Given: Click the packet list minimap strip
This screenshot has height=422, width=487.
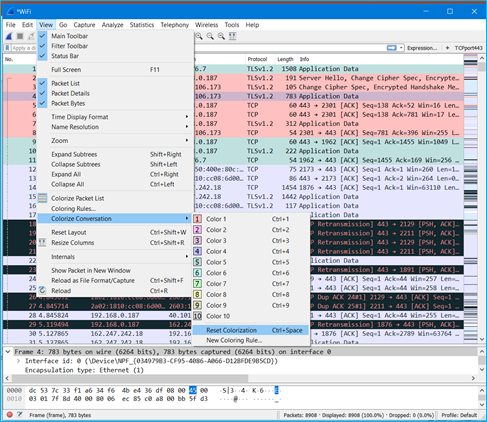Looking at the screenshot, I should [x=471, y=200].
